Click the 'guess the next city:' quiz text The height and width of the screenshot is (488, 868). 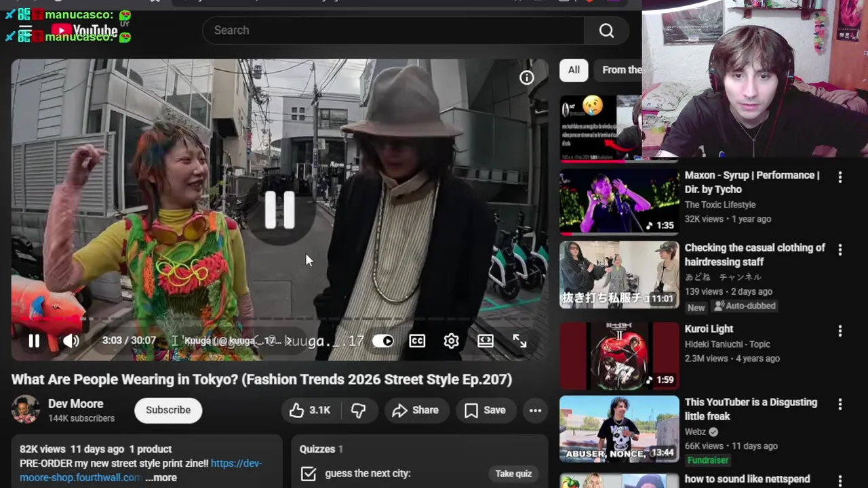coord(368,474)
